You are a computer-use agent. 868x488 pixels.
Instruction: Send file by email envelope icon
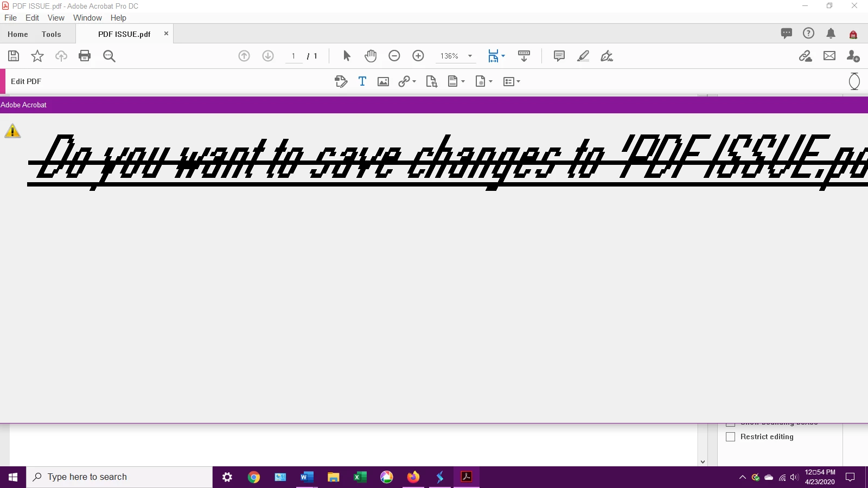click(829, 56)
